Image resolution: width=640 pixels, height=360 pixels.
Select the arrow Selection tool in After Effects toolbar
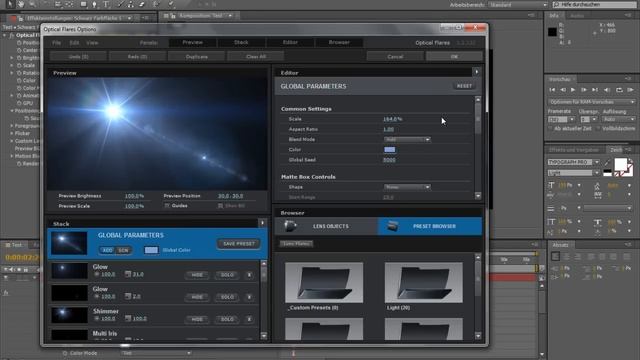pos(10,4)
